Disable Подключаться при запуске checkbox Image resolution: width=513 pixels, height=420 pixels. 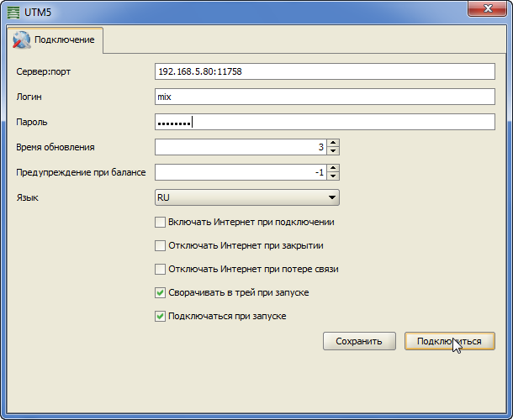pos(161,317)
